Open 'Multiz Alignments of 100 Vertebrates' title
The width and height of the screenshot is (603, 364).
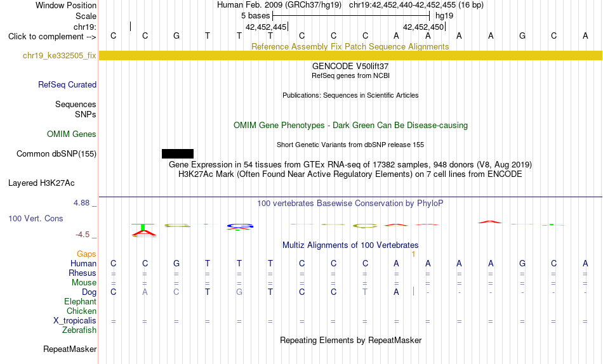tap(350, 245)
